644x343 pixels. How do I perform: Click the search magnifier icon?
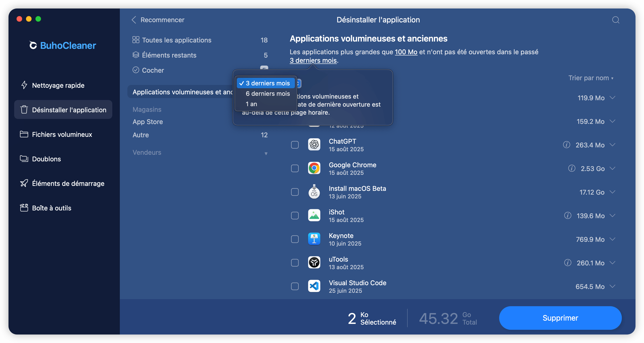(x=615, y=20)
